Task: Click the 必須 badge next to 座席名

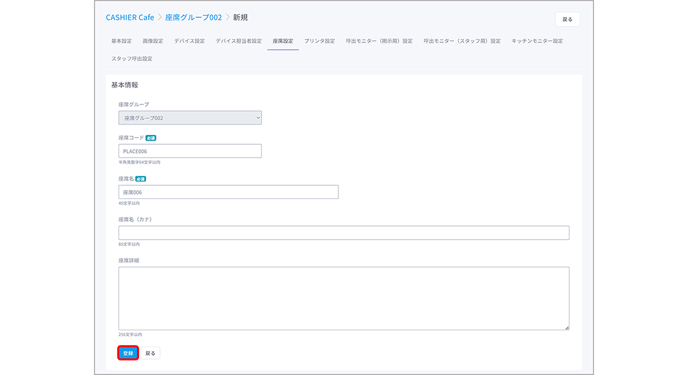Action: coord(140,179)
